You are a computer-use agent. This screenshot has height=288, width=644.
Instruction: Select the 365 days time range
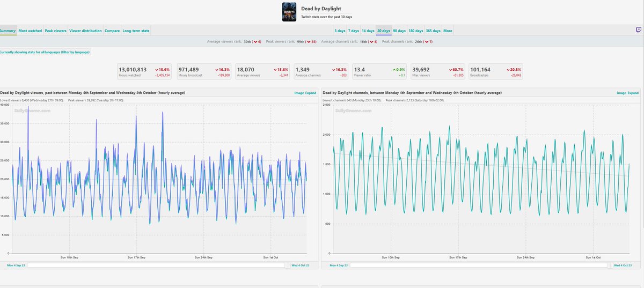(433, 31)
